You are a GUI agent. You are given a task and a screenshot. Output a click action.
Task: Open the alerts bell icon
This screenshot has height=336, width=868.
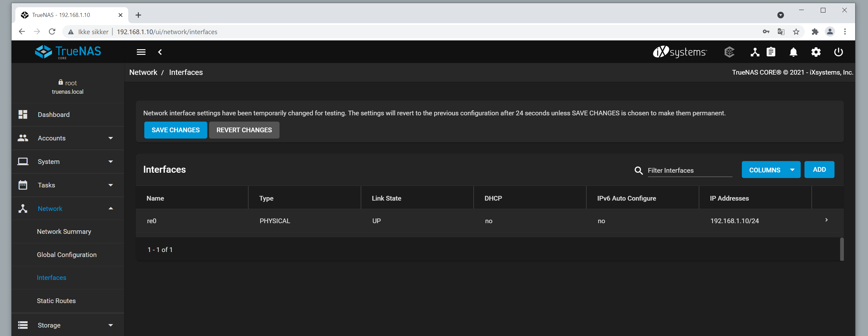coord(793,52)
